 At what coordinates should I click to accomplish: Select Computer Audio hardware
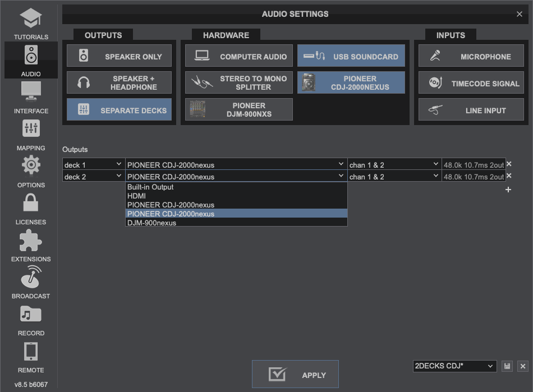[x=238, y=56]
